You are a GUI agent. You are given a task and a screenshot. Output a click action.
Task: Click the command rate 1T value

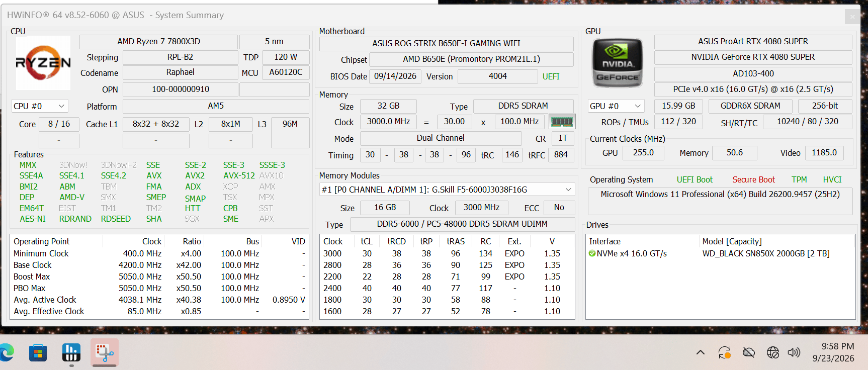pos(563,138)
